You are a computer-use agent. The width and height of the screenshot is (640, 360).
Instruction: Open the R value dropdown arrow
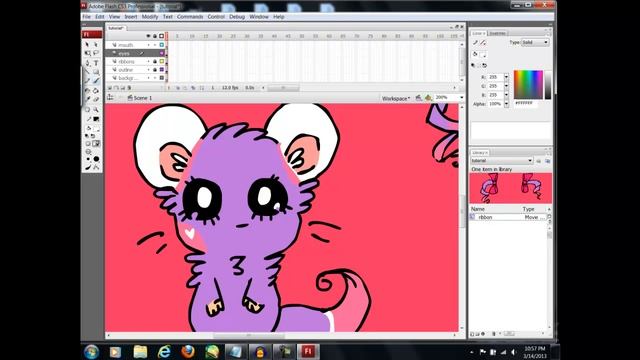point(507,77)
